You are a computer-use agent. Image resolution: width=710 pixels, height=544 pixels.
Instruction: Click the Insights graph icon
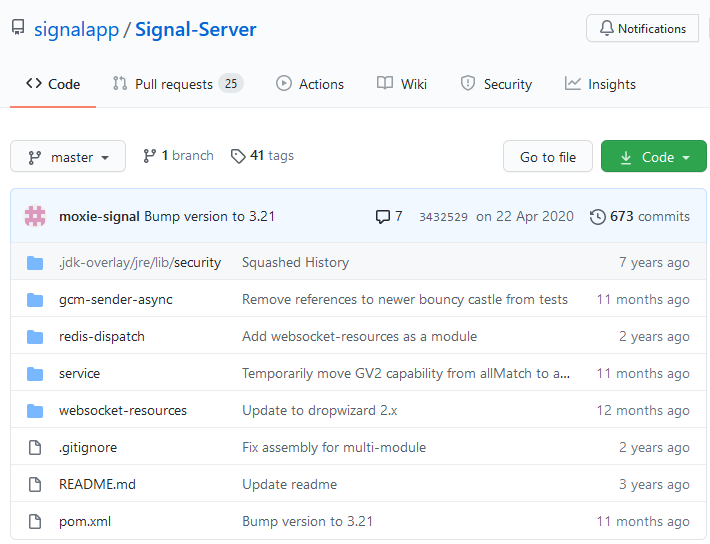[x=572, y=83]
